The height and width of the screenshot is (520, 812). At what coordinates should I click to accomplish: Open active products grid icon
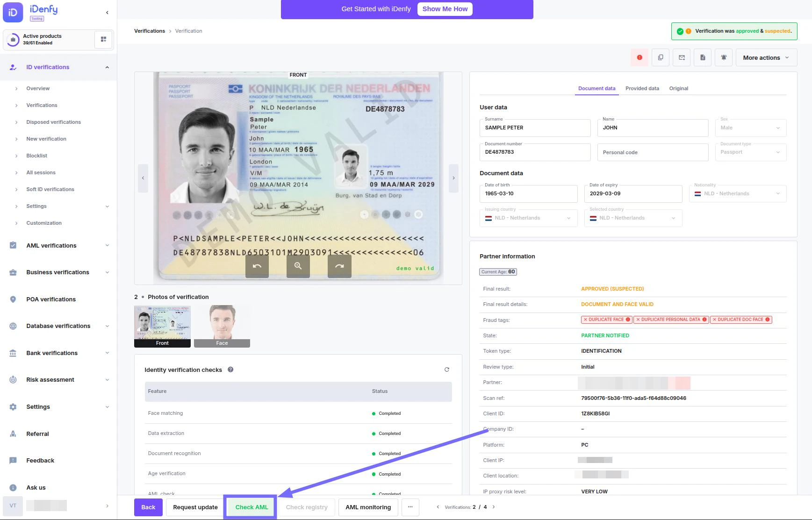[x=104, y=39]
